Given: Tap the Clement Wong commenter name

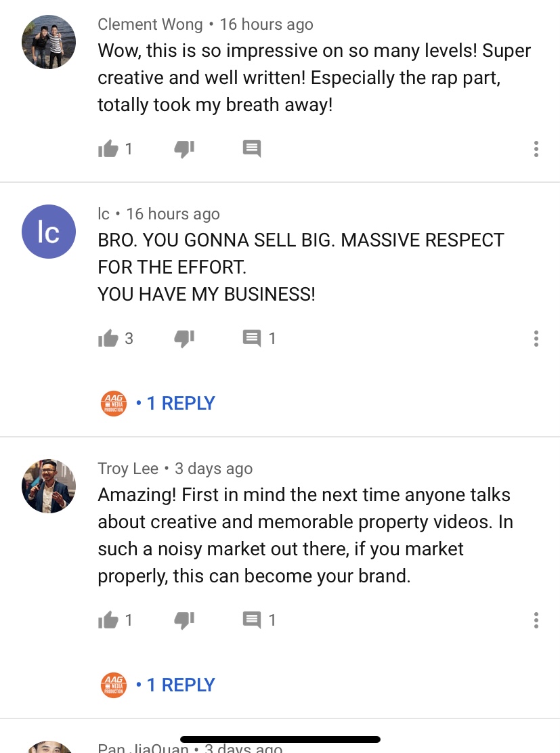Looking at the screenshot, I should point(150,24).
